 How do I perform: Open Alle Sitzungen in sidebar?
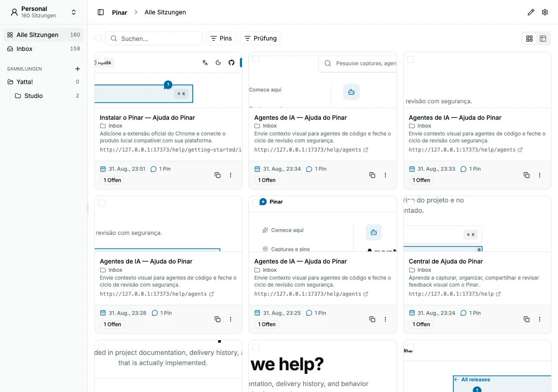click(x=44, y=35)
